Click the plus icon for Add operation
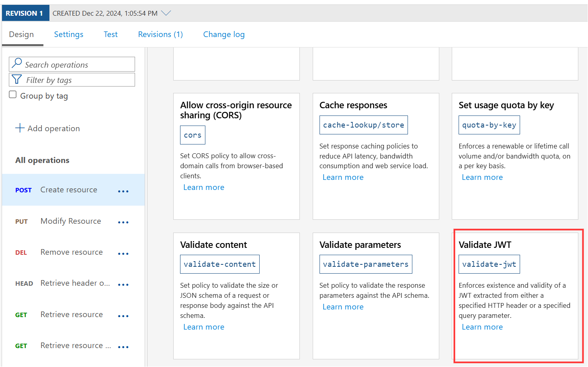This screenshot has height=367, width=588. pos(20,128)
